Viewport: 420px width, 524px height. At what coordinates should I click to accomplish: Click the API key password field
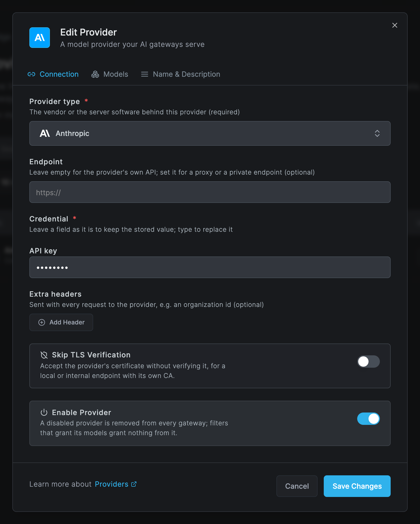point(210,267)
